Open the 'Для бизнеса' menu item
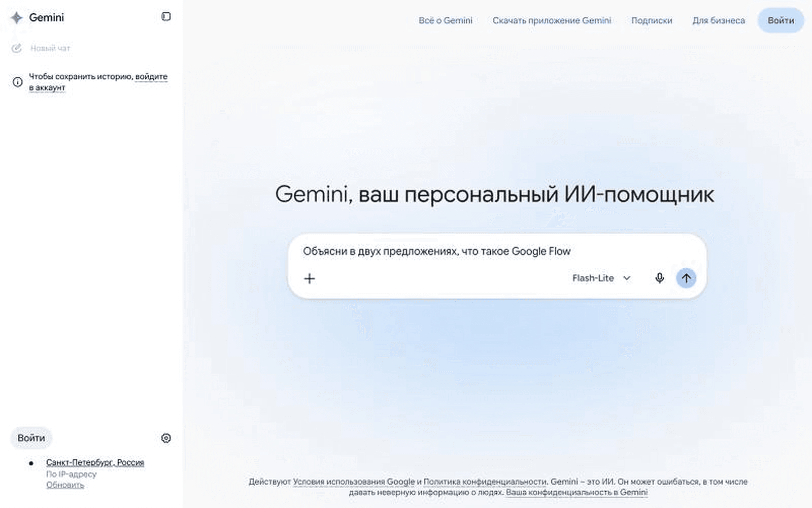 click(x=719, y=21)
